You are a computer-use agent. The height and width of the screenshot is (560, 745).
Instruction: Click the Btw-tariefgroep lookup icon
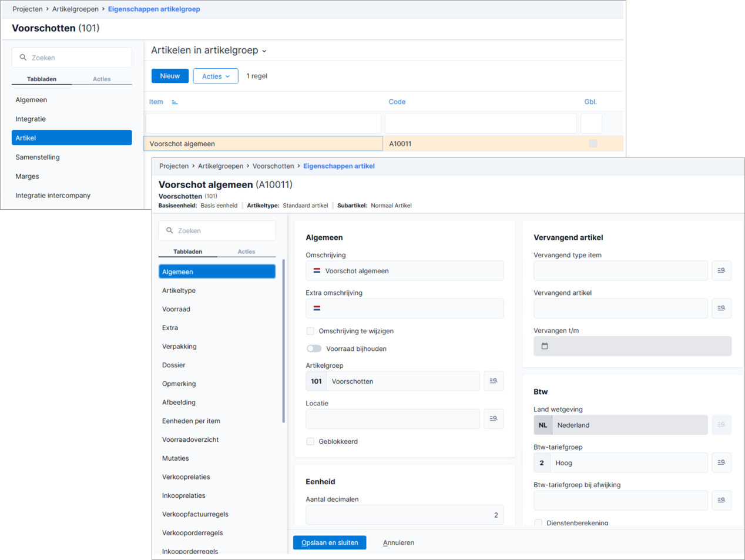point(721,463)
